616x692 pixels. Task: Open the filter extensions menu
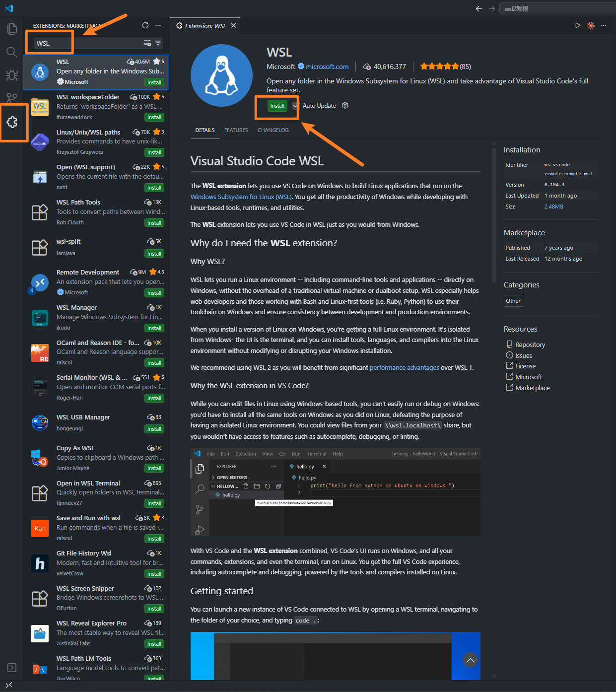pyautogui.click(x=158, y=43)
